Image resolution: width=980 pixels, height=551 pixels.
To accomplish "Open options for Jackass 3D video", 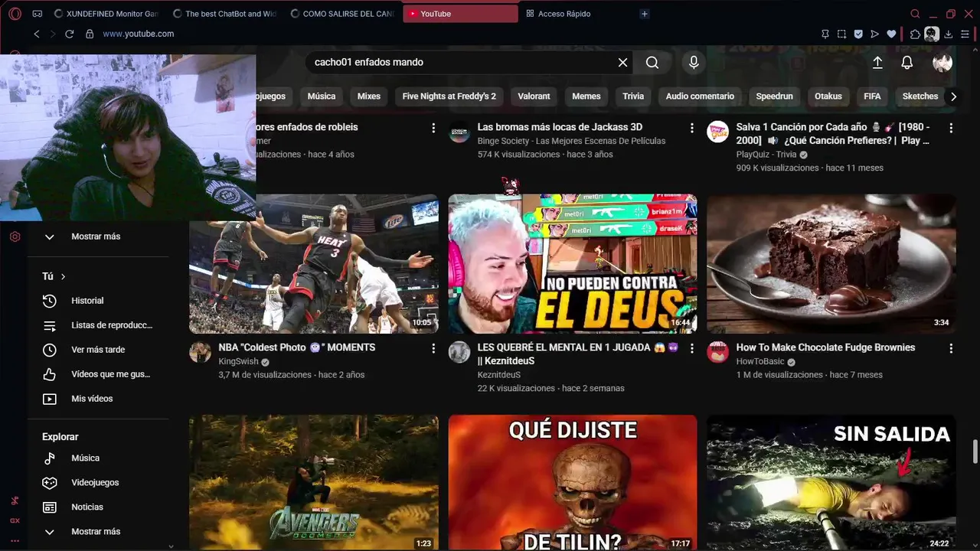I will pyautogui.click(x=692, y=128).
